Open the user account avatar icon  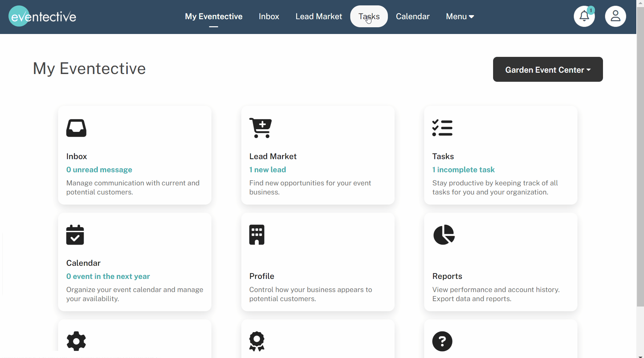[615, 16]
